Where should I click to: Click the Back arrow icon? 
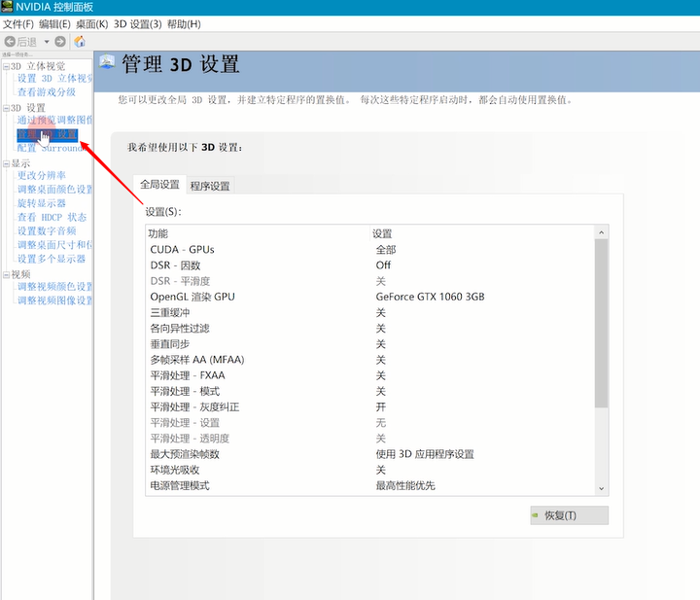click(x=10, y=42)
